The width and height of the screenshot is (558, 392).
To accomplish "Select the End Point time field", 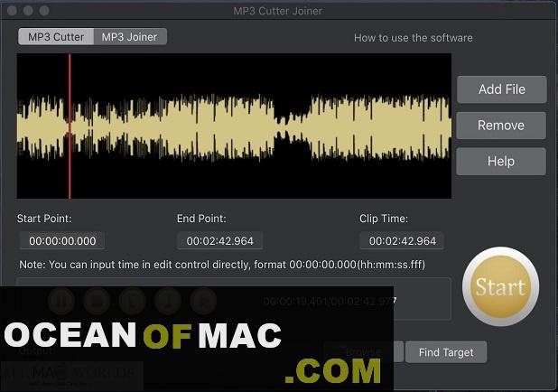I will click(220, 241).
